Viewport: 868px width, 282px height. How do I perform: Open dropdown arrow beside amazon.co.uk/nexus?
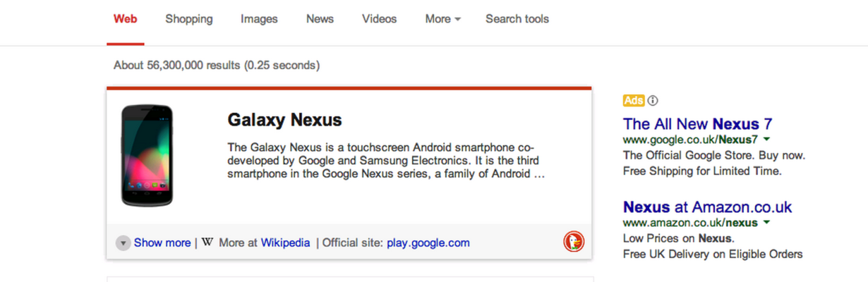point(766,223)
